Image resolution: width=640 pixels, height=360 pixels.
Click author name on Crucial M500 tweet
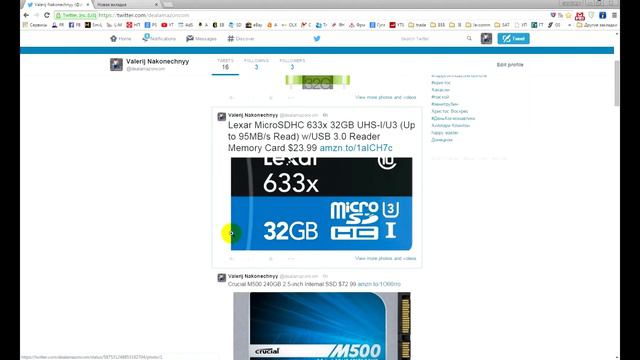pos(253,276)
